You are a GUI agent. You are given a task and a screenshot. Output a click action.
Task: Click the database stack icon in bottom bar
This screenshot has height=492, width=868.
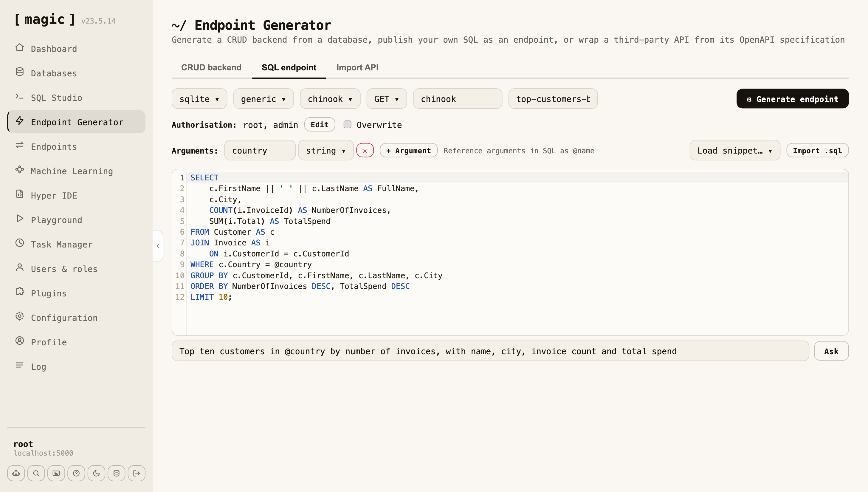tap(117, 473)
